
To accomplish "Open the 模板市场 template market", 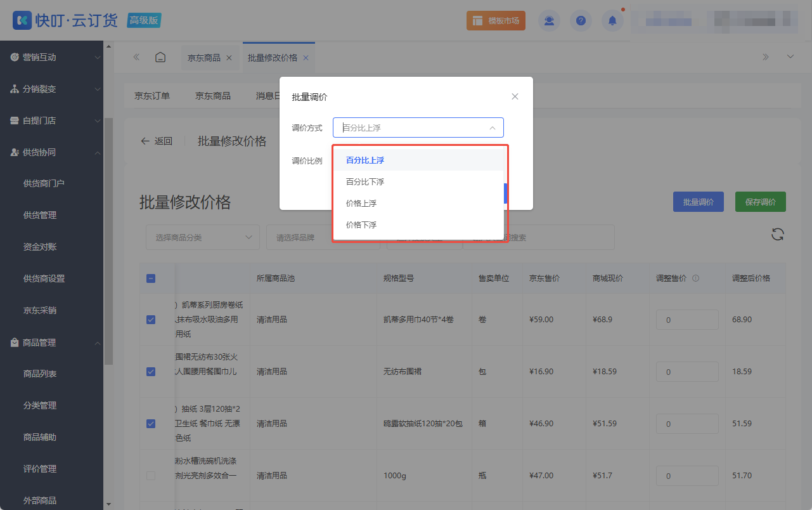I will pos(496,20).
